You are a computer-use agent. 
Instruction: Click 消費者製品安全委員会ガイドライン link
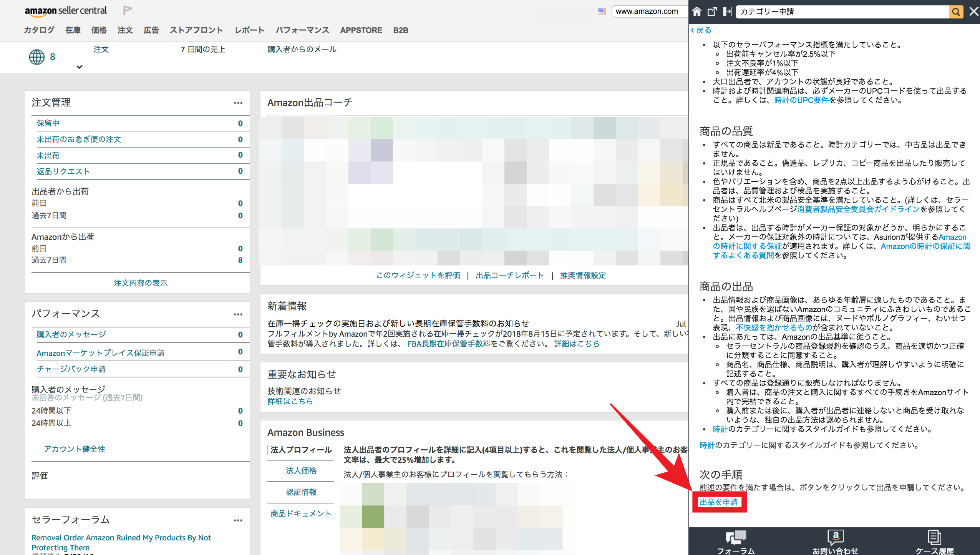[859, 209]
